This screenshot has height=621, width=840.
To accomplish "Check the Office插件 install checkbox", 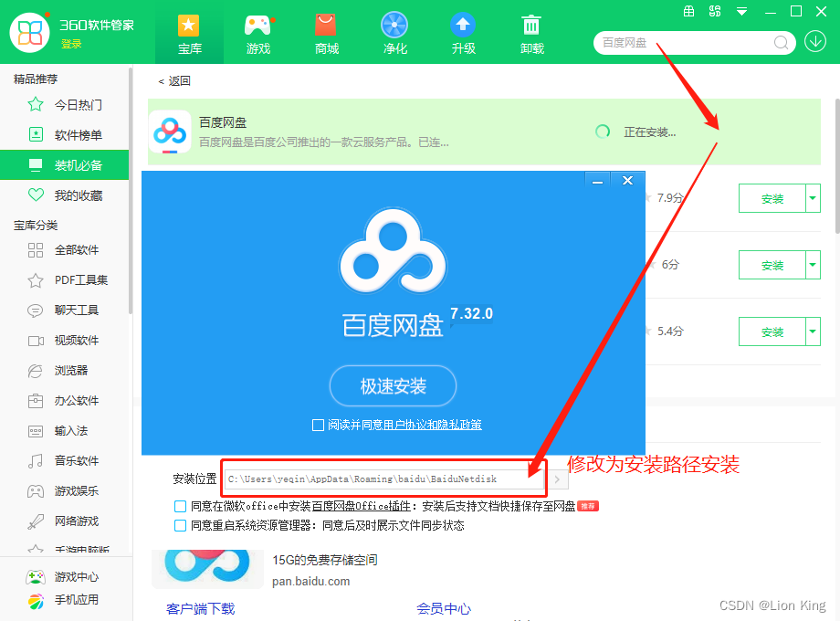I will (181, 506).
